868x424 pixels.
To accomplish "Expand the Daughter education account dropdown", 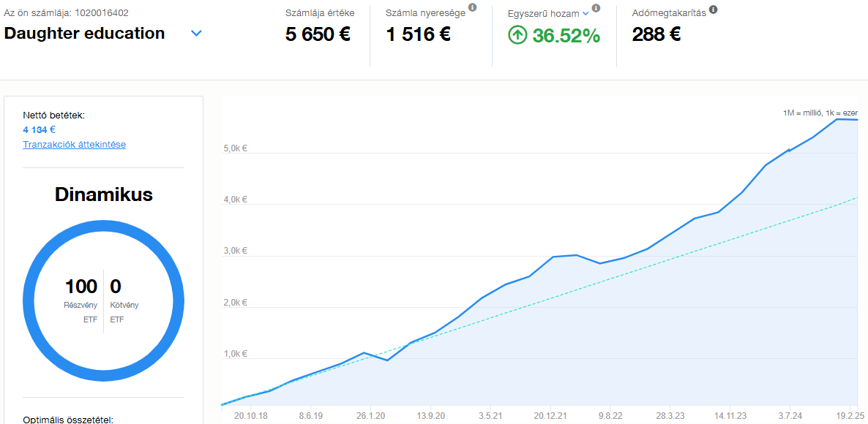I will [196, 33].
